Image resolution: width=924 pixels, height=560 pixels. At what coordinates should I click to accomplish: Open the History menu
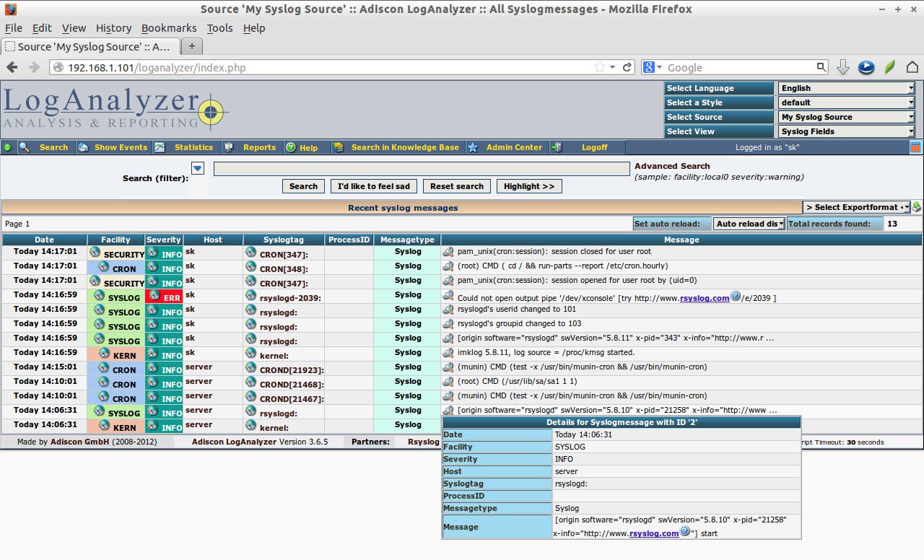coord(113,28)
